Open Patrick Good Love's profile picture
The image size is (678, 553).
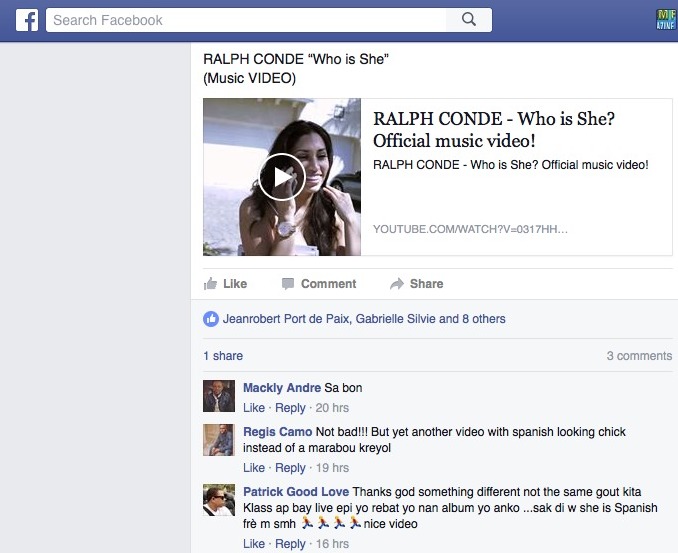219,500
